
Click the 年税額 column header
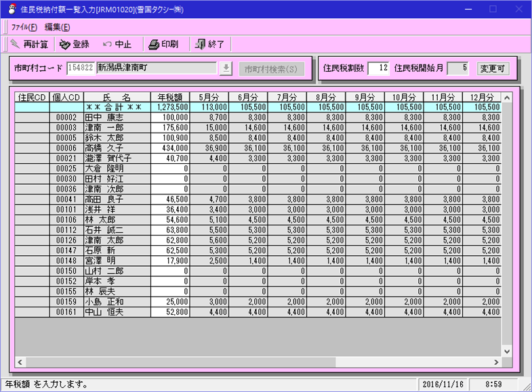(169, 97)
